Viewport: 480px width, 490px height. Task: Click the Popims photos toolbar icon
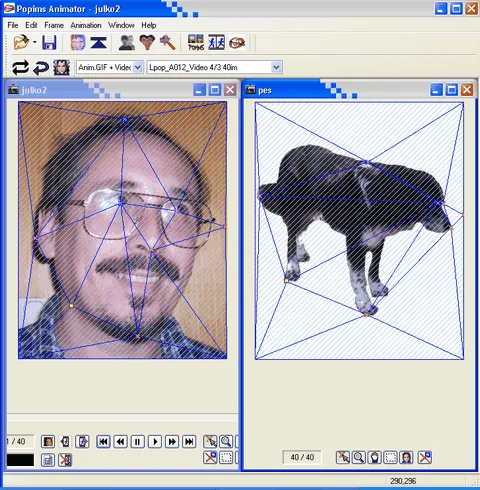click(196, 43)
